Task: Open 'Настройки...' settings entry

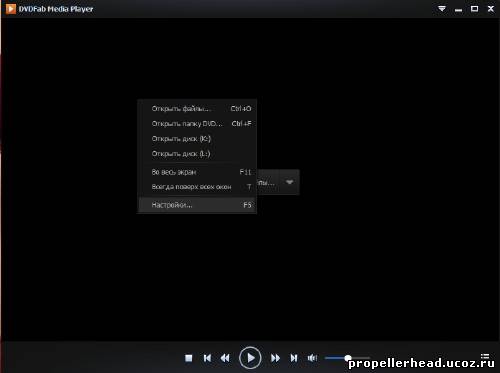Action: point(197,205)
